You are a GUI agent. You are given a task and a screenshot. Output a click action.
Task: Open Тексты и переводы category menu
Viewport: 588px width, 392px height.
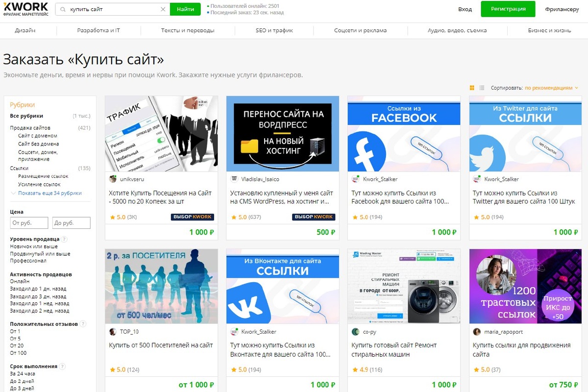point(188,30)
